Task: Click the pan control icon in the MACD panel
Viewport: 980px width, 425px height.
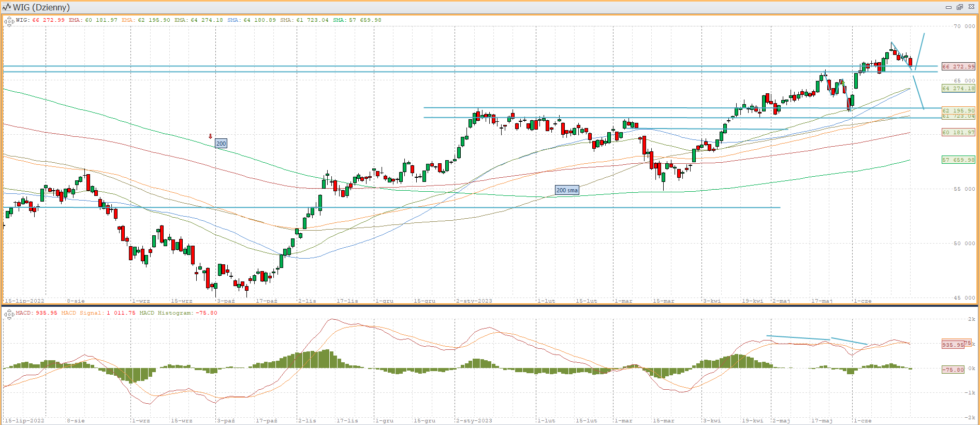Action: click(9, 314)
